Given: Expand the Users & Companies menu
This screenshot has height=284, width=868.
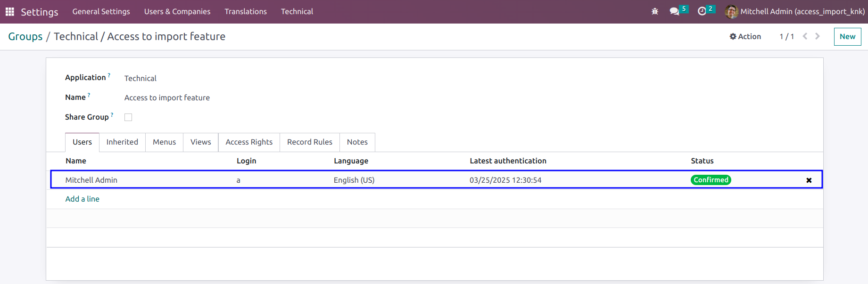Looking at the screenshot, I should tap(177, 11).
